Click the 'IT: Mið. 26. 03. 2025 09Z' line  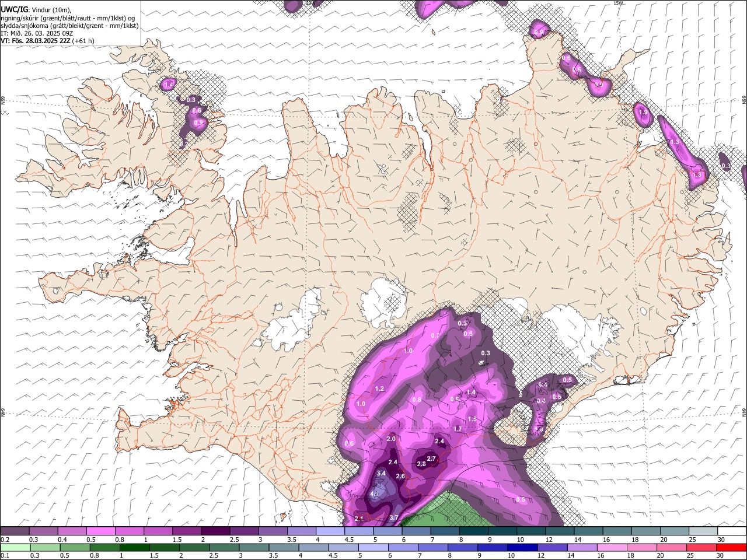tap(36, 33)
